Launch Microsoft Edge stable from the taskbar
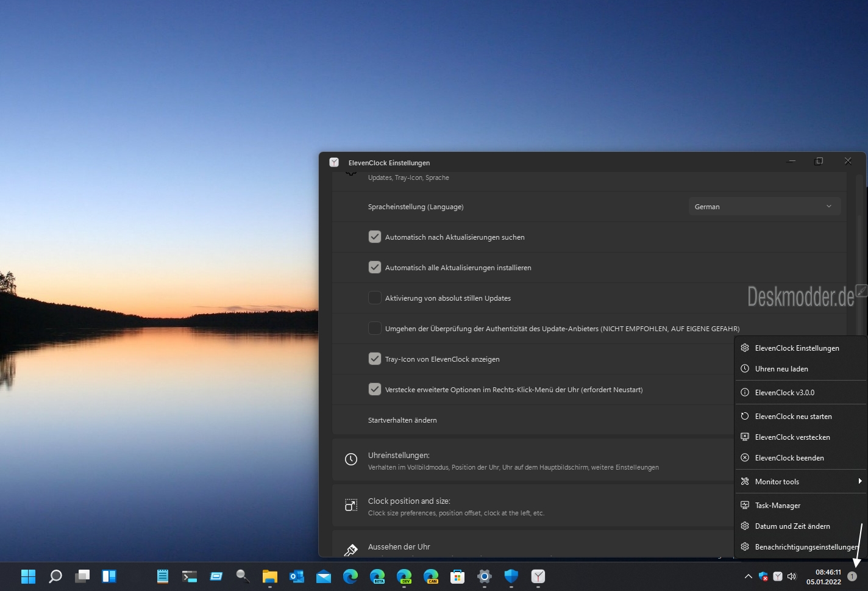Screen dimensions: 868x591 (x=350, y=576)
